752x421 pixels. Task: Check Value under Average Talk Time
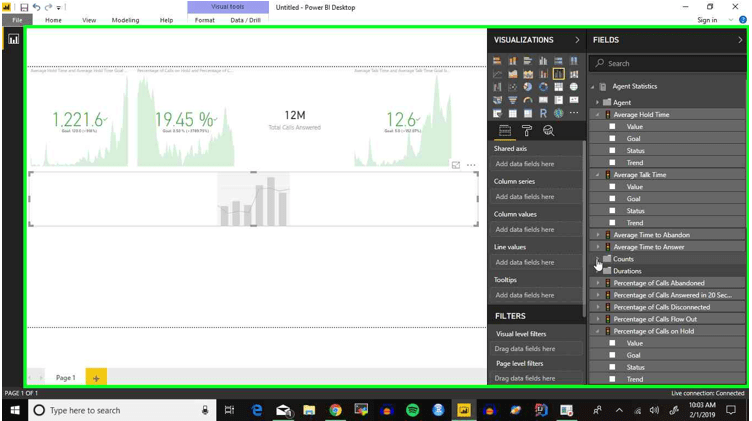[612, 187]
